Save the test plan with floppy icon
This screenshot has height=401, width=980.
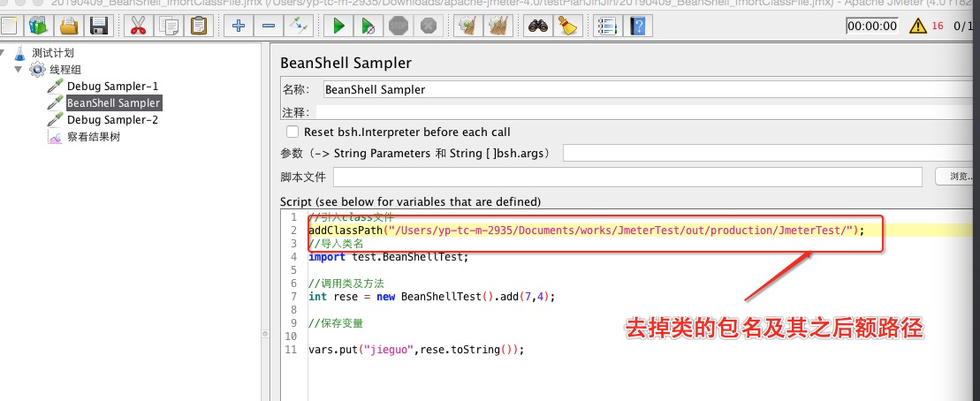(x=99, y=26)
